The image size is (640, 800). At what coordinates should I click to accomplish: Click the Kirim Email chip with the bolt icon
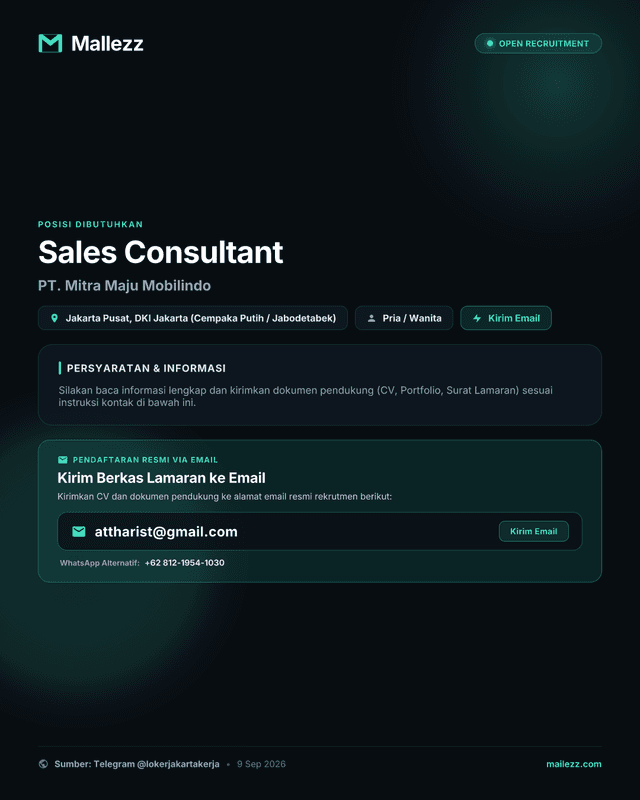[506, 318]
